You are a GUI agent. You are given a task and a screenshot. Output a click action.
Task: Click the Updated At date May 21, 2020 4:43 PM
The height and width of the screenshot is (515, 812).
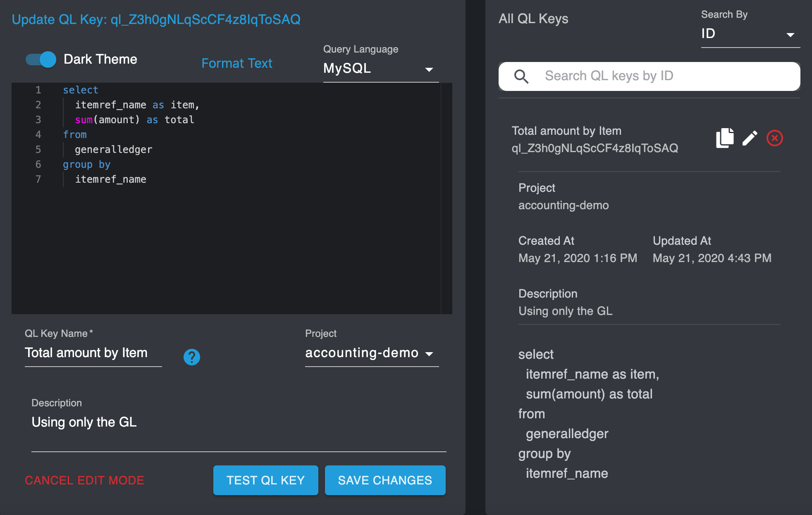[x=712, y=258]
